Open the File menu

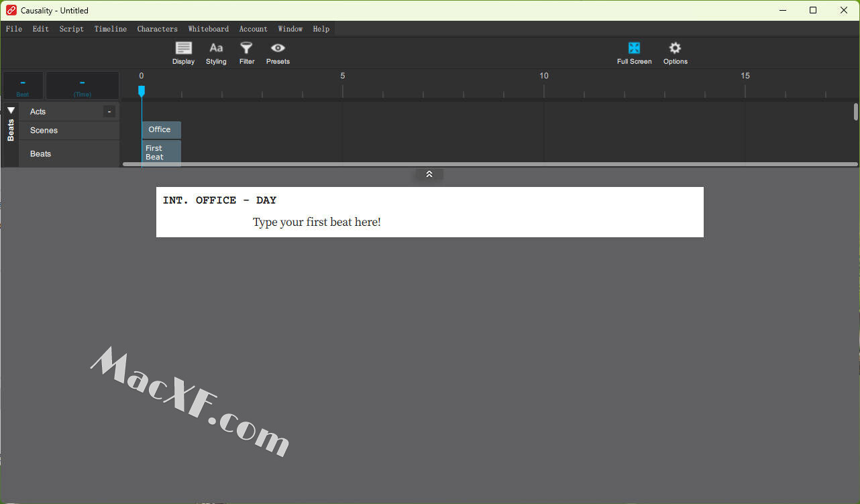pyautogui.click(x=14, y=29)
